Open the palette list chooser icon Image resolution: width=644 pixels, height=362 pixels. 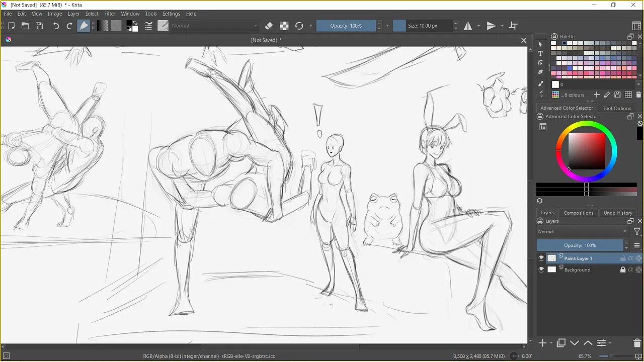tap(555, 95)
